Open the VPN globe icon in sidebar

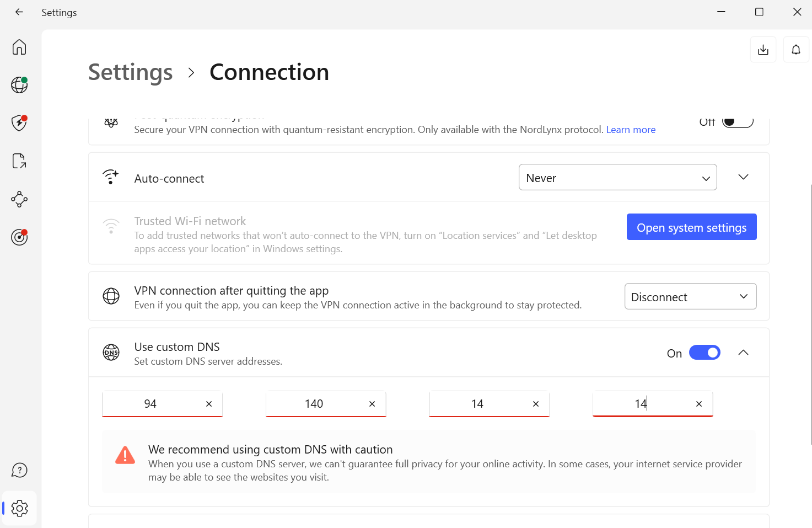click(x=19, y=85)
